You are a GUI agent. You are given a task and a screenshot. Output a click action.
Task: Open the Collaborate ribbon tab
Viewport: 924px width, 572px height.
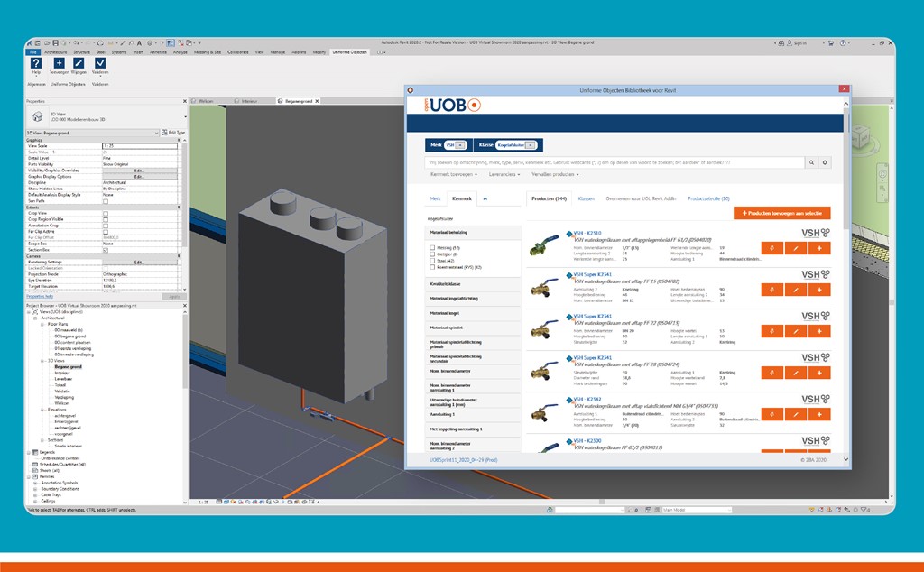pyautogui.click(x=238, y=52)
